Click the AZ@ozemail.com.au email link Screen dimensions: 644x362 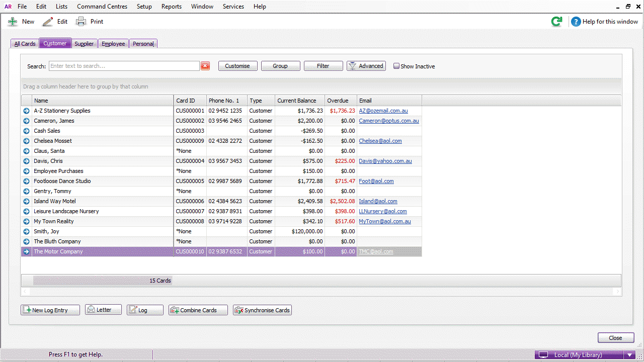coord(383,111)
